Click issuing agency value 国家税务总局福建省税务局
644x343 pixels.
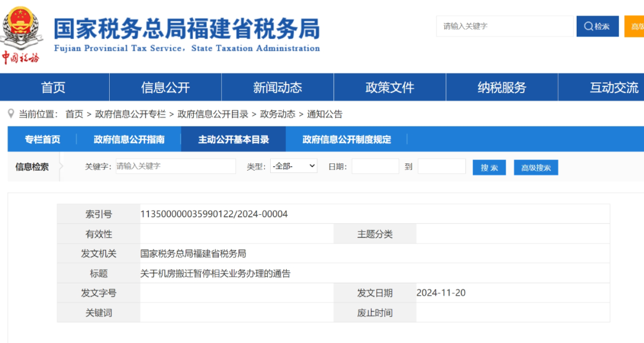tap(193, 254)
